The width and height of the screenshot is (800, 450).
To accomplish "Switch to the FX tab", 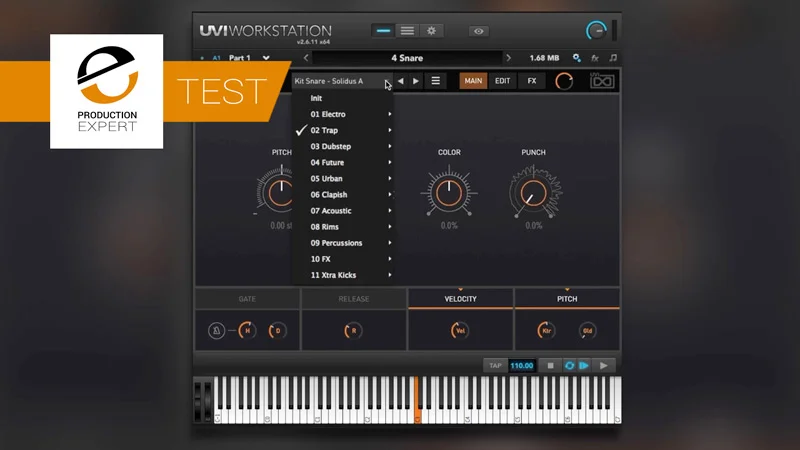I will point(532,81).
